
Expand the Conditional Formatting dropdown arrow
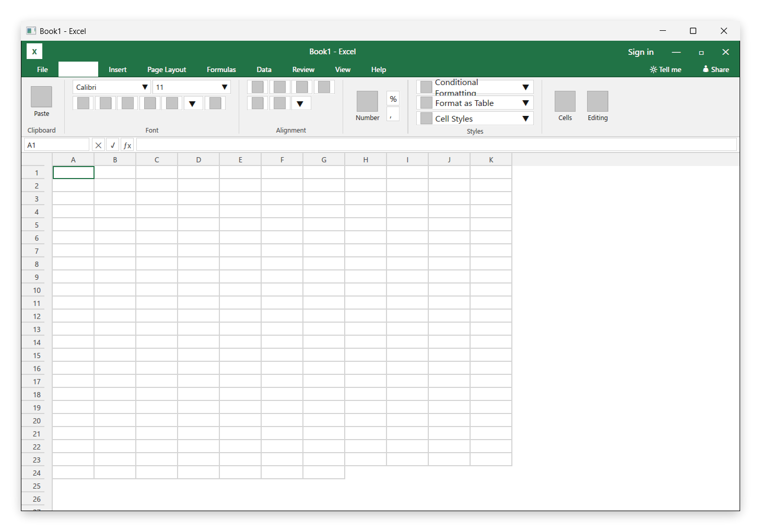click(x=526, y=87)
